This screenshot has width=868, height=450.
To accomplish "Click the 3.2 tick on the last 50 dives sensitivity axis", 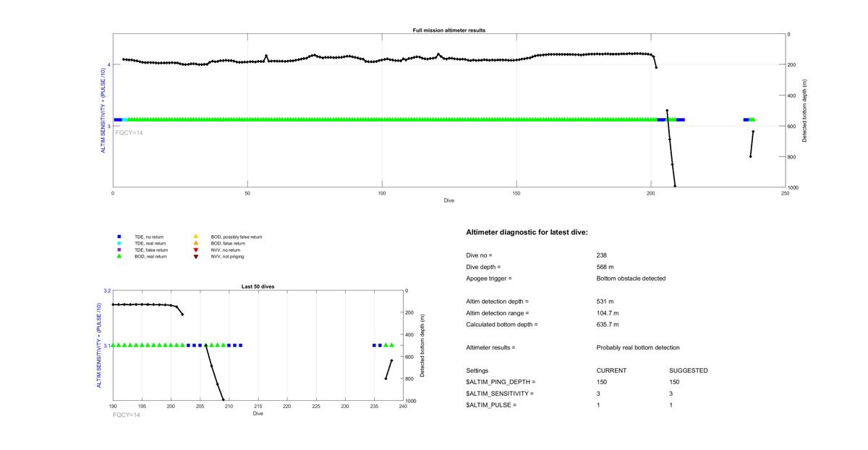I will (x=107, y=291).
